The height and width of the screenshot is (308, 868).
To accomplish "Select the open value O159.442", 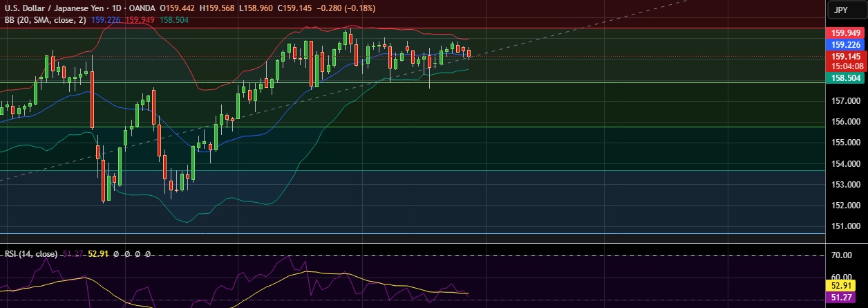I will [x=178, y=8].
